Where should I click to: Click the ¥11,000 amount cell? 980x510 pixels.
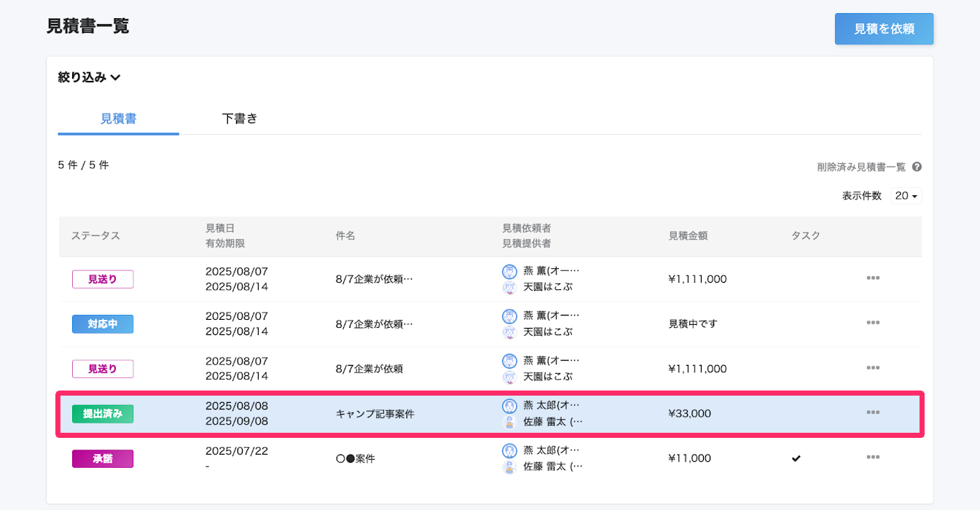click(x=689, y=459)
